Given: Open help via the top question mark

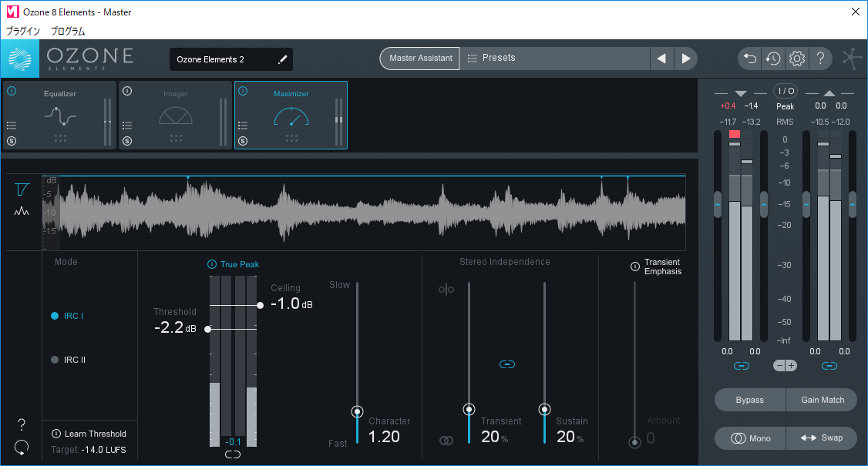Looking at the screenshot, I should [x=820, y=58].
